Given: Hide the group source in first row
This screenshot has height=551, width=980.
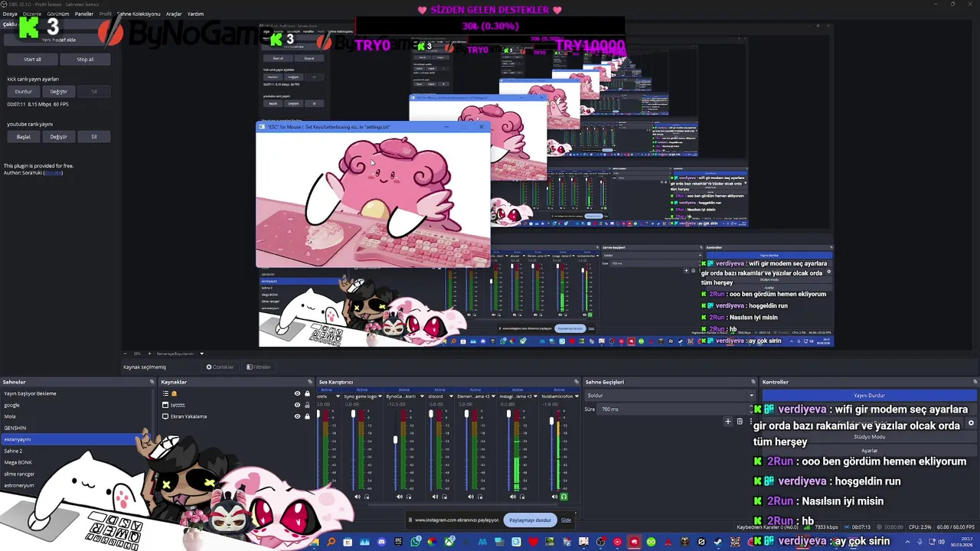Looking at the screenshot, I should coord(297,393).
